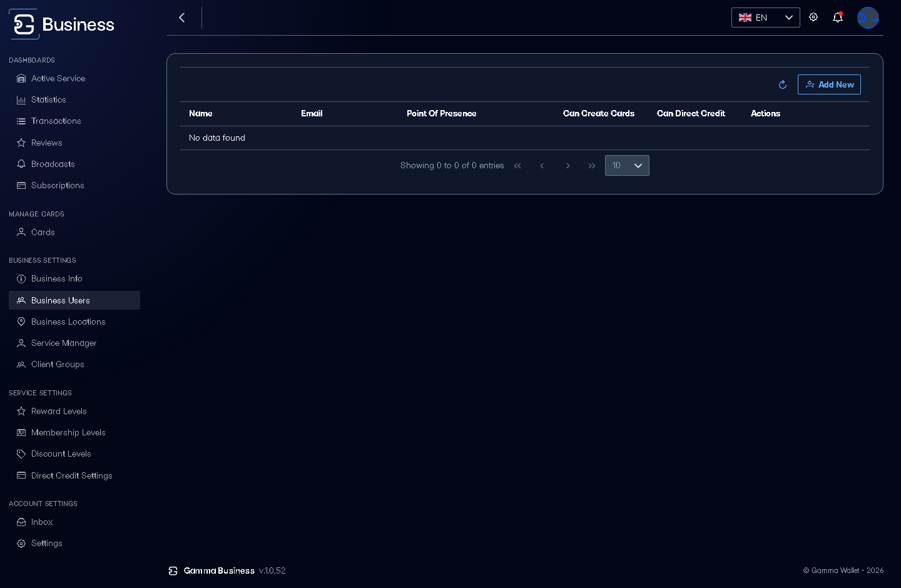This screenshot has width=901, height=588.
Task: Open Active Service dashboard
Action: 74,78
